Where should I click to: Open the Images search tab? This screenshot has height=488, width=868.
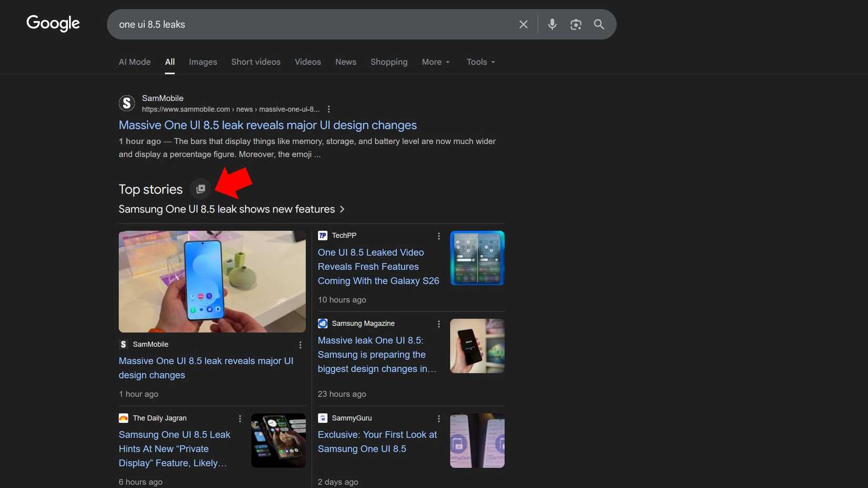click(x=203, y=62)
